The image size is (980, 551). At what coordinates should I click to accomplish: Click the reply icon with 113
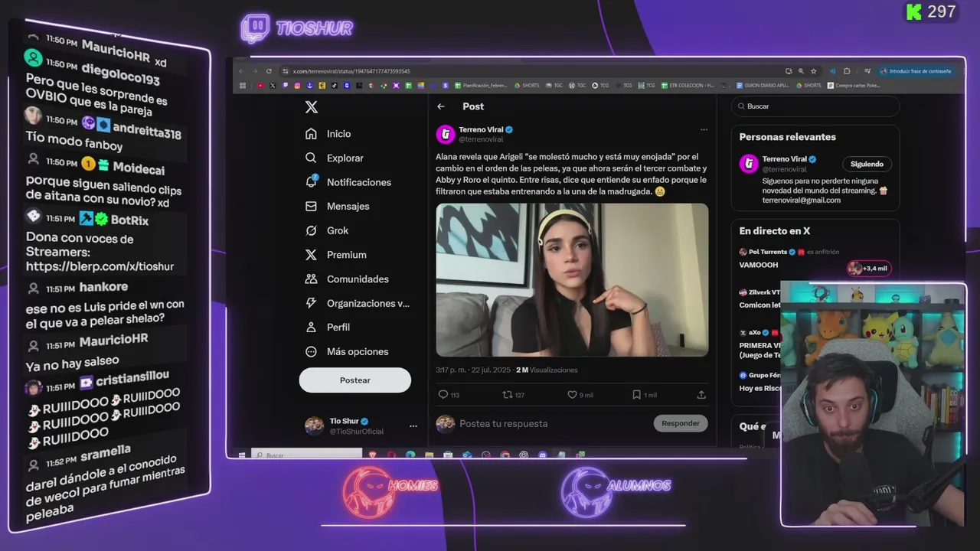[448, 395]
